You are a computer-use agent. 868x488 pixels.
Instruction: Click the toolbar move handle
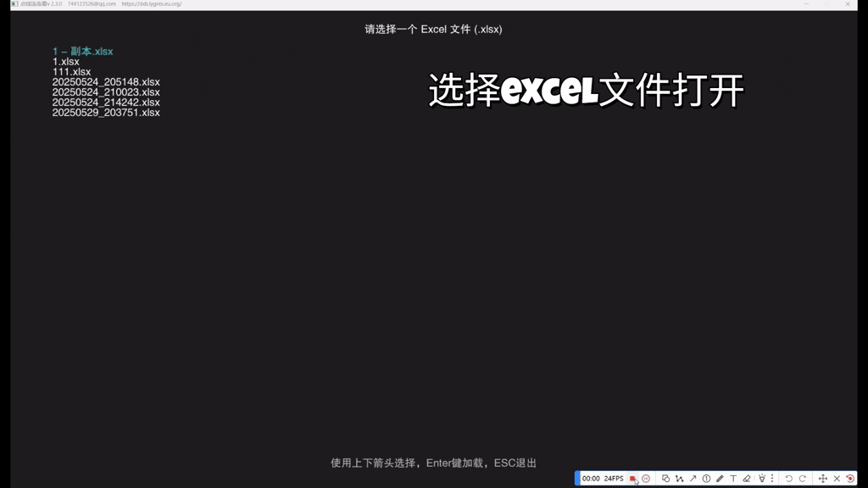pyautogui.click(x=824, y=478)
